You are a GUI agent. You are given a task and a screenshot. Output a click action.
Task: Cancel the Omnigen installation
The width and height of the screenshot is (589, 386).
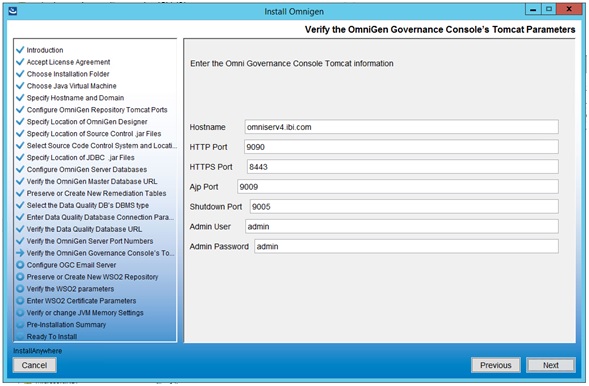click(x=35, y=365)
